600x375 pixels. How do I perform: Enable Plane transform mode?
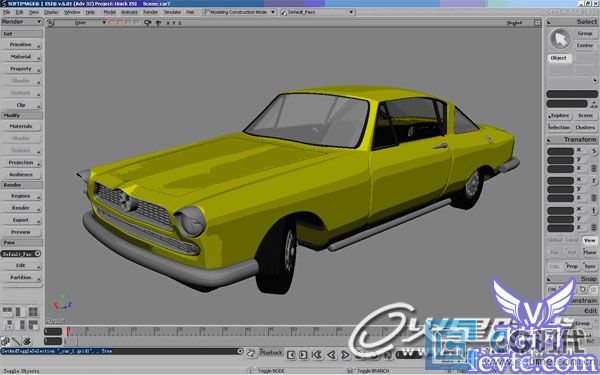(x=590, y=252)
